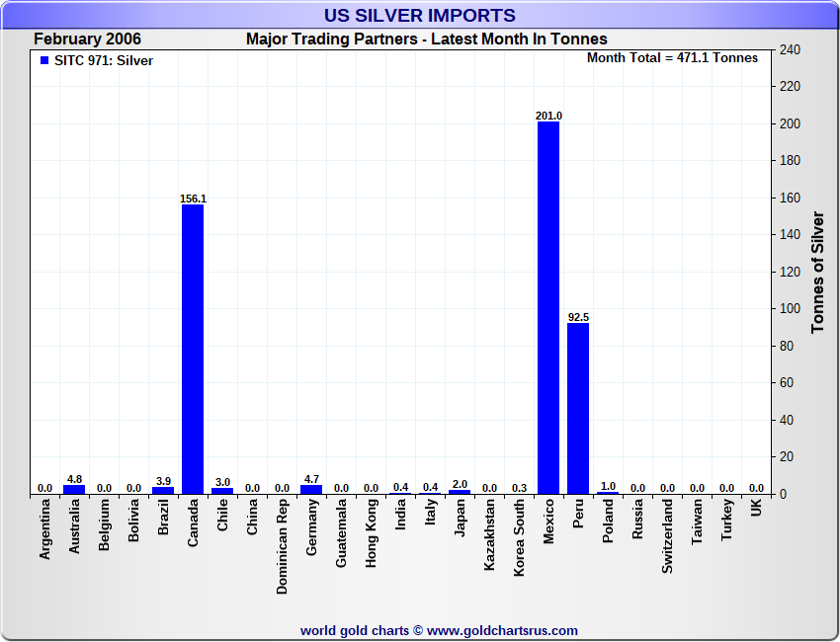This screenshot has height=642, width=840.
Task: Select the Canada bar labeled 156.1
Action: pyautogui.click(x=193, y=349)
